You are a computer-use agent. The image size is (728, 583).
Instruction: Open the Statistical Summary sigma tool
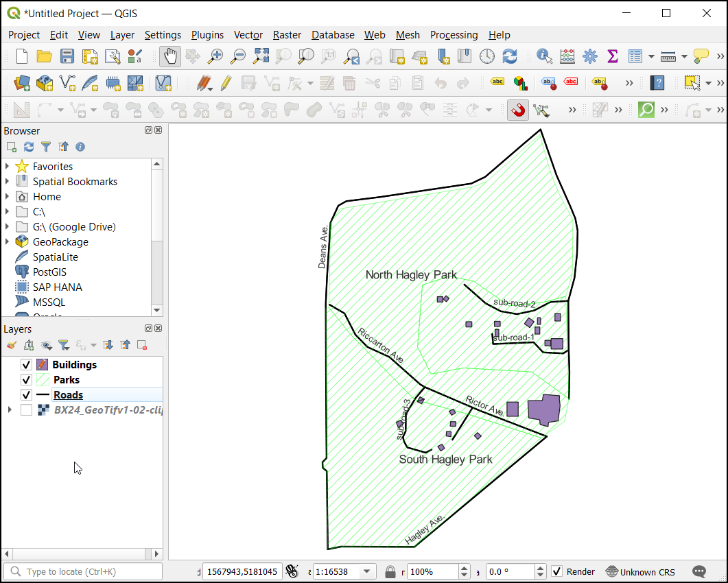[612, 56]
